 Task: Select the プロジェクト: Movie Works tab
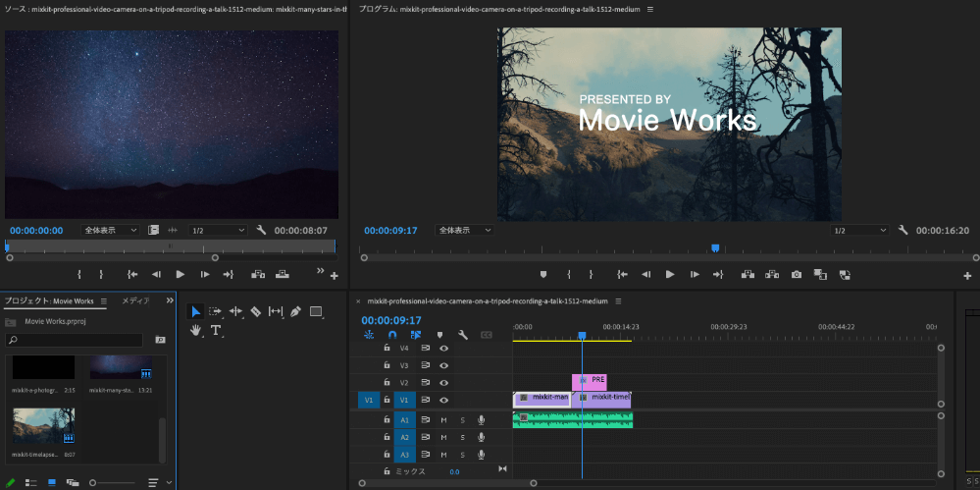49,301
